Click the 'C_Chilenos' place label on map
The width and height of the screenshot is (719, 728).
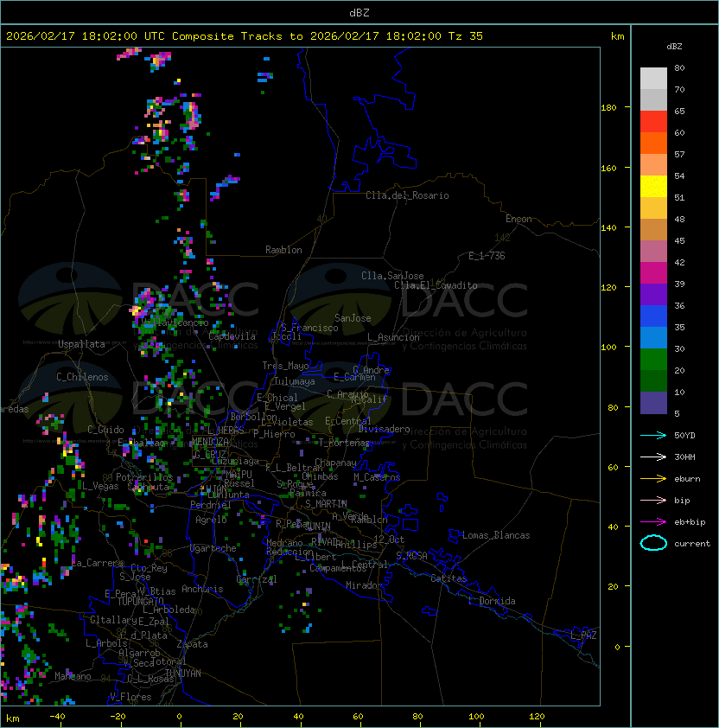(x=82, y=377)
